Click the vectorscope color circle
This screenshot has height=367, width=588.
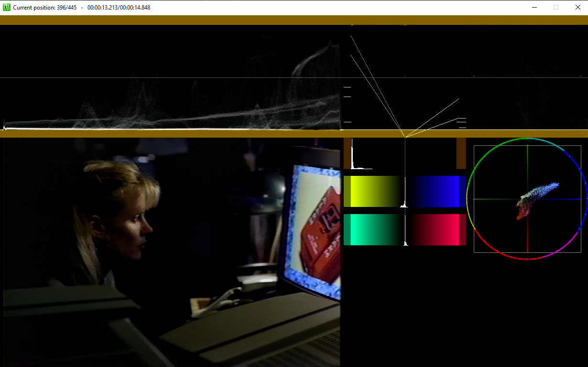[x=527, y=199]
